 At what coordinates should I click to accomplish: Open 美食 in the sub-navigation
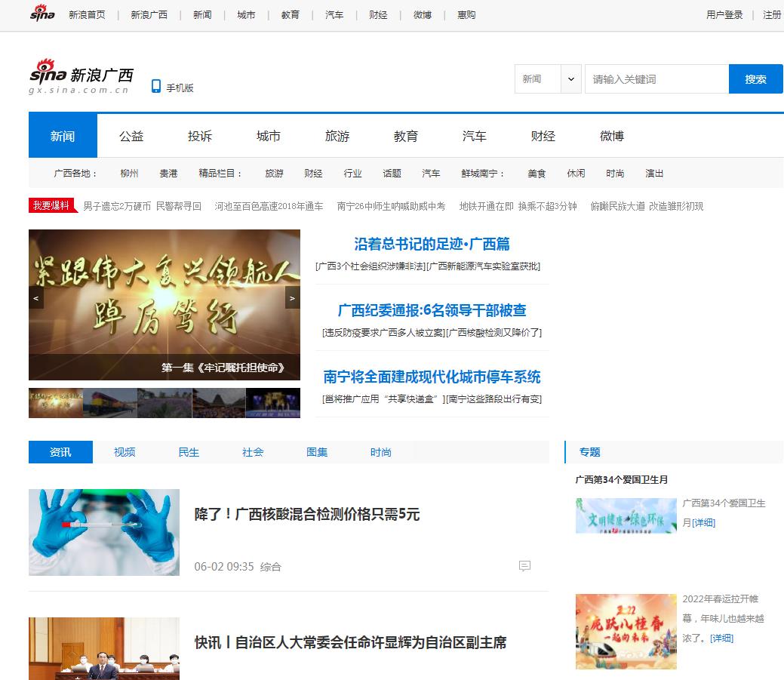click(x=537, y=173)
